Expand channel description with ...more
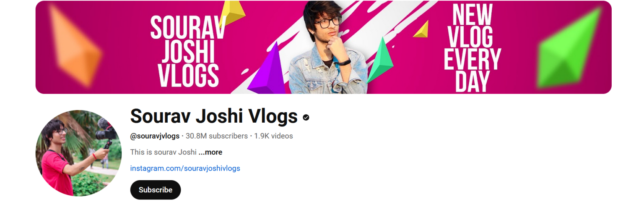 pyautogui.click(x=210, y=152)
